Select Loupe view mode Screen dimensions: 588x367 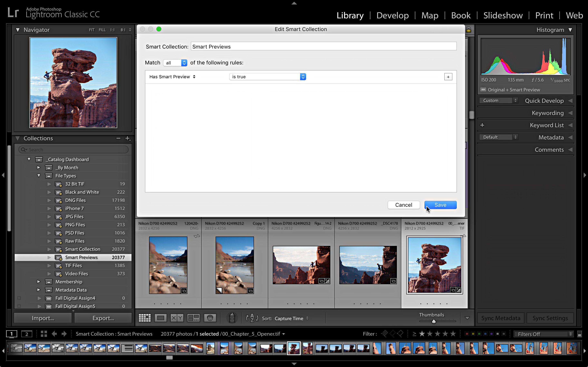pos(161,318)
